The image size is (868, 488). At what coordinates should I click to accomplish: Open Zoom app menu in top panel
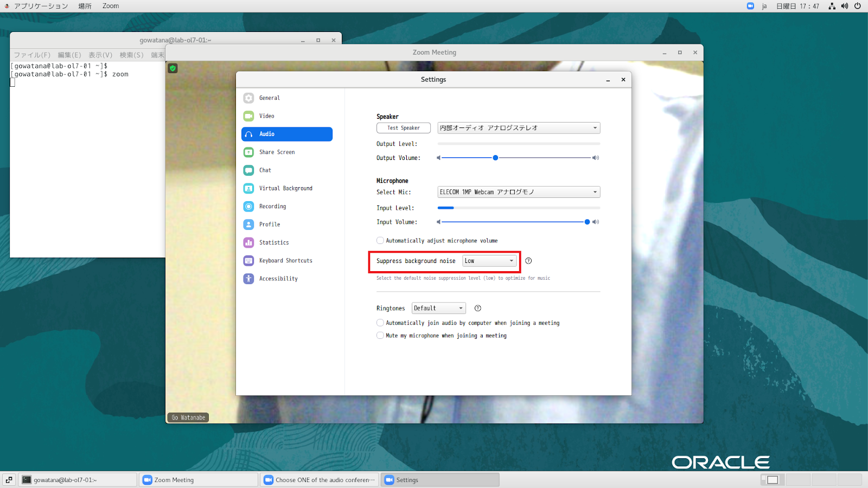coord(111,6)
